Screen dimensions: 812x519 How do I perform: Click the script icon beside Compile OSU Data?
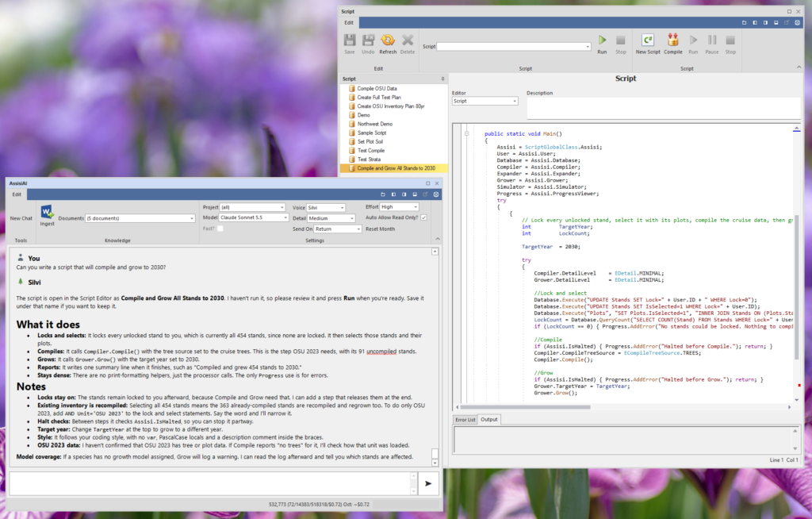point(352,89)
